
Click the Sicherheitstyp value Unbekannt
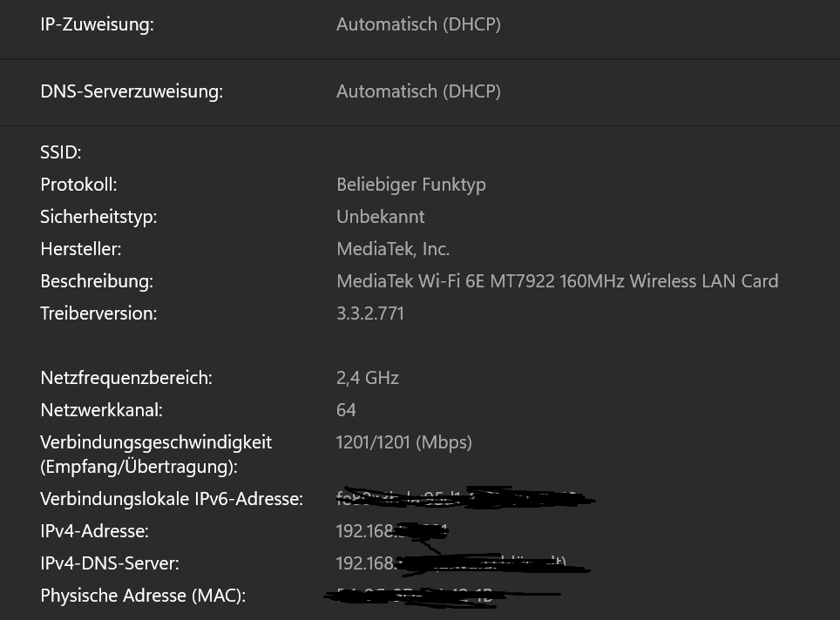381,217
